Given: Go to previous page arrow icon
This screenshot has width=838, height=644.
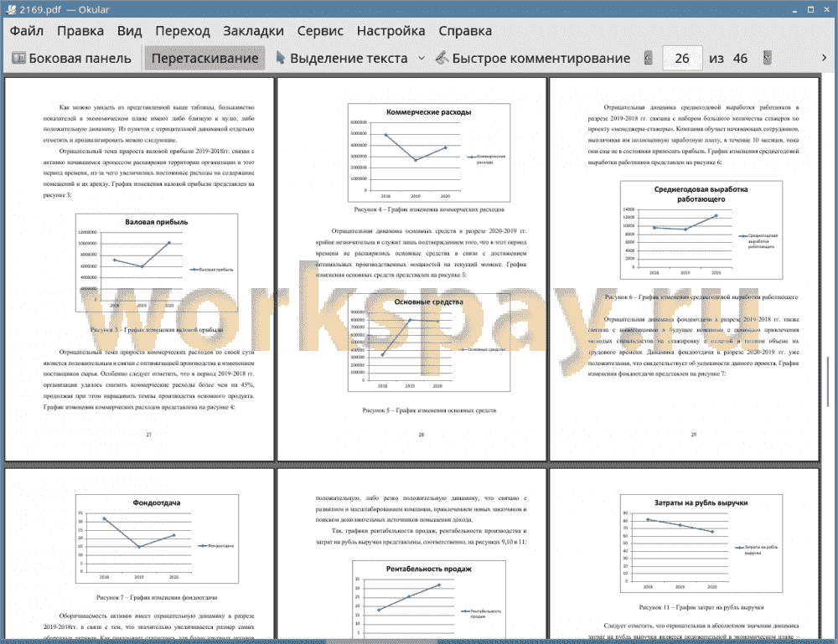Looking at the screenshot, I should tap(649, 58).
